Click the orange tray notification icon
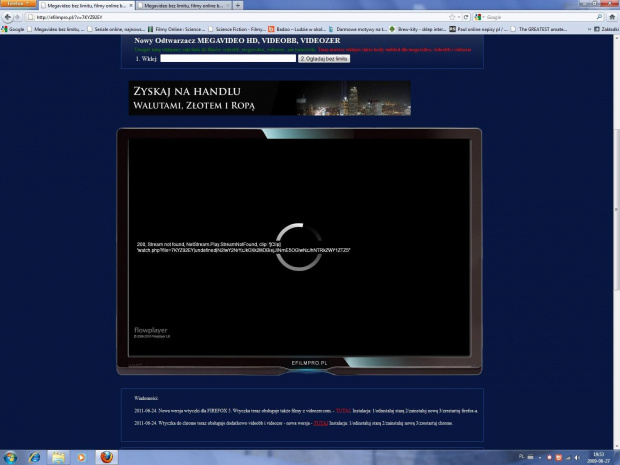Image resolution: width=620 pixels, height=465 pixels. click(x=558, y=457)
